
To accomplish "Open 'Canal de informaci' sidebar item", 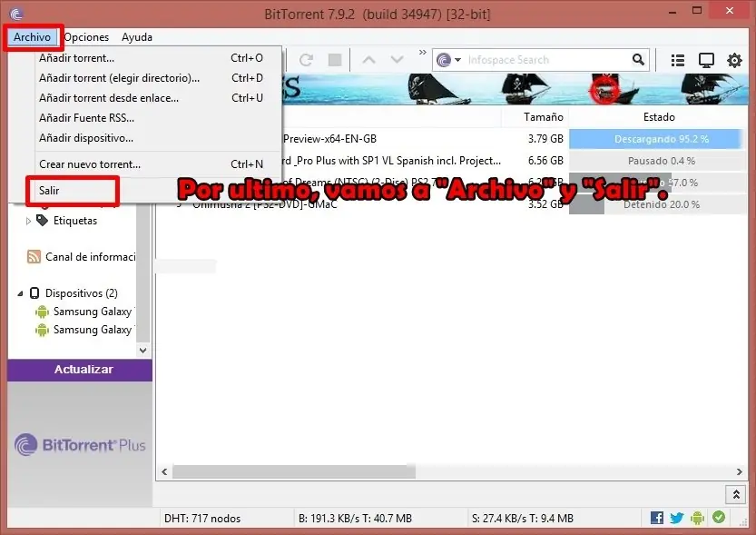I will (90, 257).
